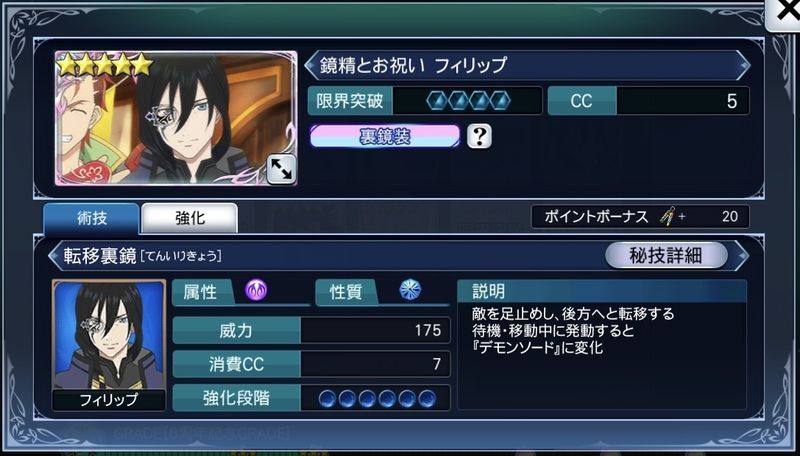Tap the 強化段階 enhancement level orbs
The width and height of the screenshot is (800, 456).
[x=377, y=398]
